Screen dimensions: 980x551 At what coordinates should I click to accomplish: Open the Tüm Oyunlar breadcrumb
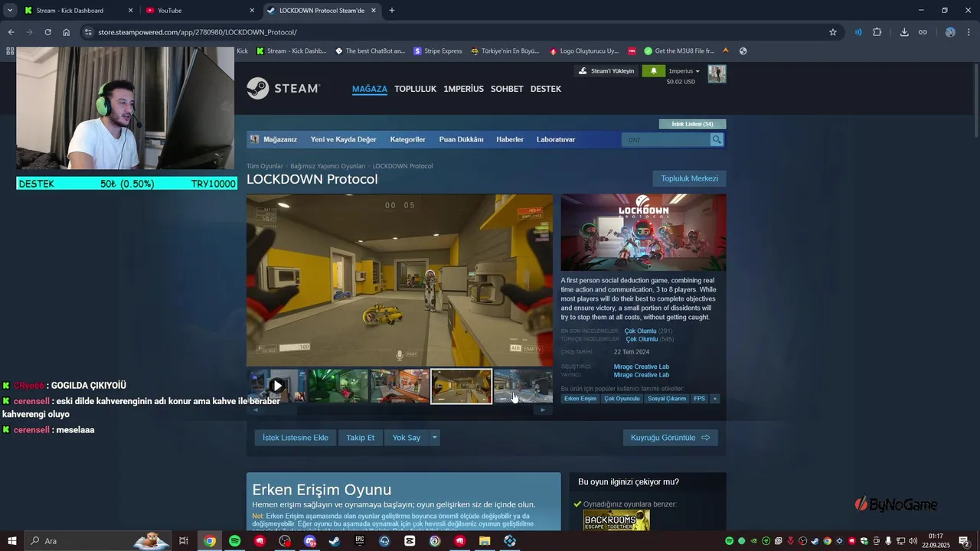(x=264, y=166)
